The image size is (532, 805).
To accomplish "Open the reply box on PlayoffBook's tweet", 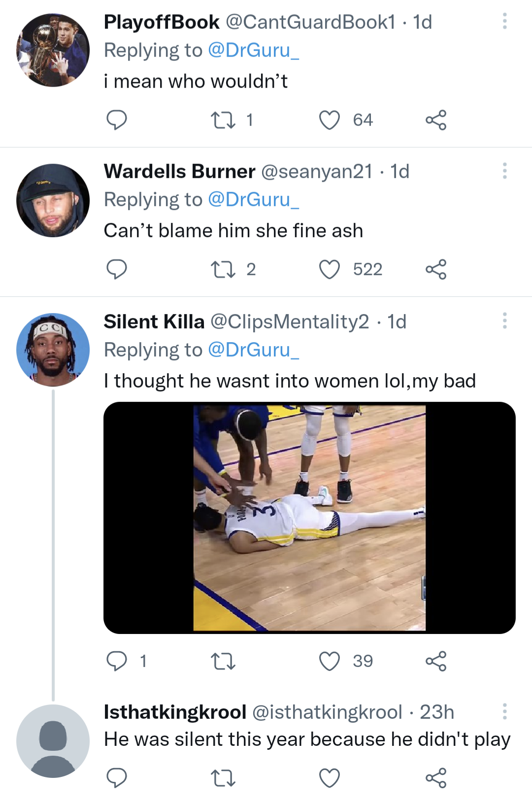I will [x=118, y=119].
